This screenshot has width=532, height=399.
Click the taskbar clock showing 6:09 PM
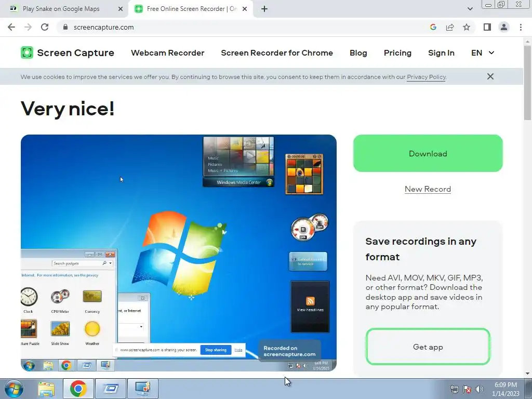[506, 389]
